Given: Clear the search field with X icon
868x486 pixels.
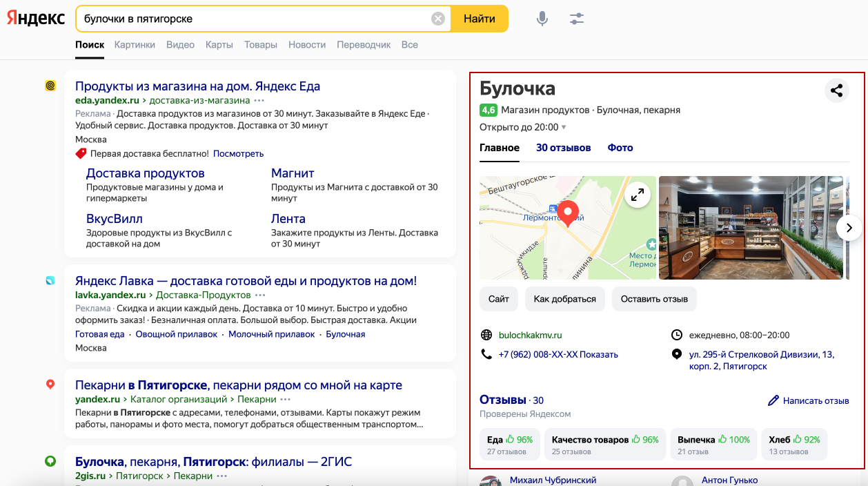Looking at the screenshot, I should click(438, 19).
